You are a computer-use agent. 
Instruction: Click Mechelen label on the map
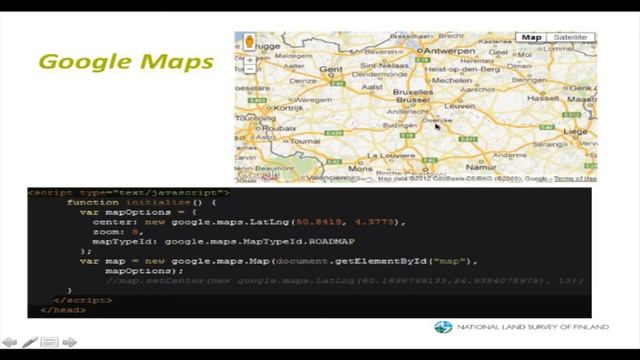(x=452, y=80)
